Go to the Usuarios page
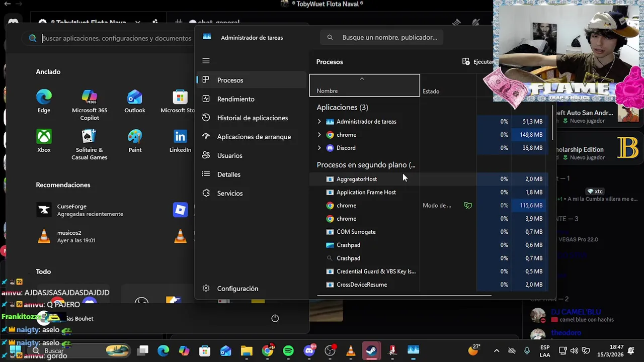 (252, 155)
